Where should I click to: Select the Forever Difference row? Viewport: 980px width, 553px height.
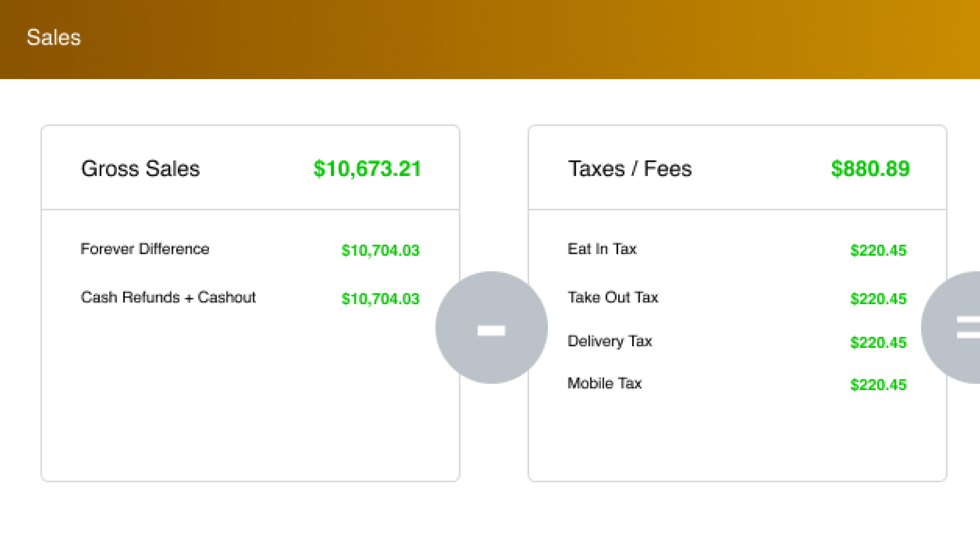click(145, 249)
